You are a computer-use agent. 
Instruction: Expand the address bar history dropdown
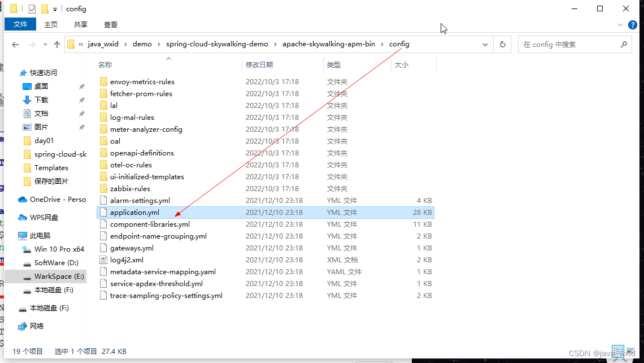click(x=485, y=45)
